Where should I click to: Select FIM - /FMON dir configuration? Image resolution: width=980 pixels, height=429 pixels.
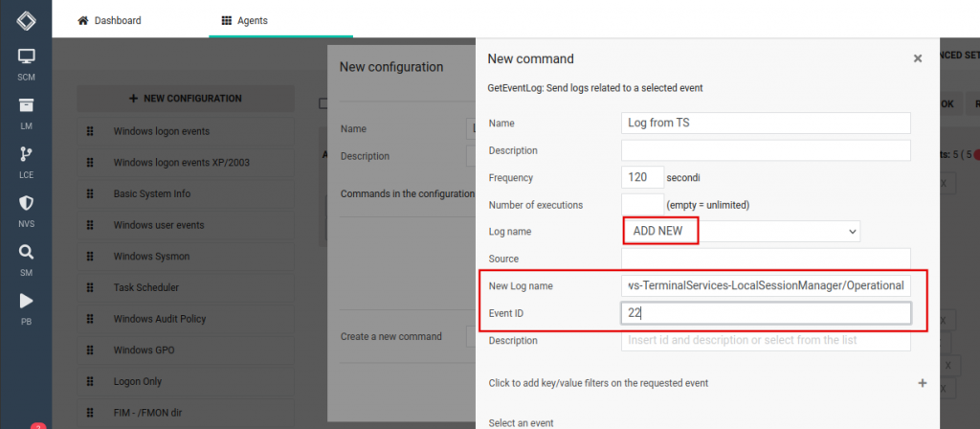(186, 413)
